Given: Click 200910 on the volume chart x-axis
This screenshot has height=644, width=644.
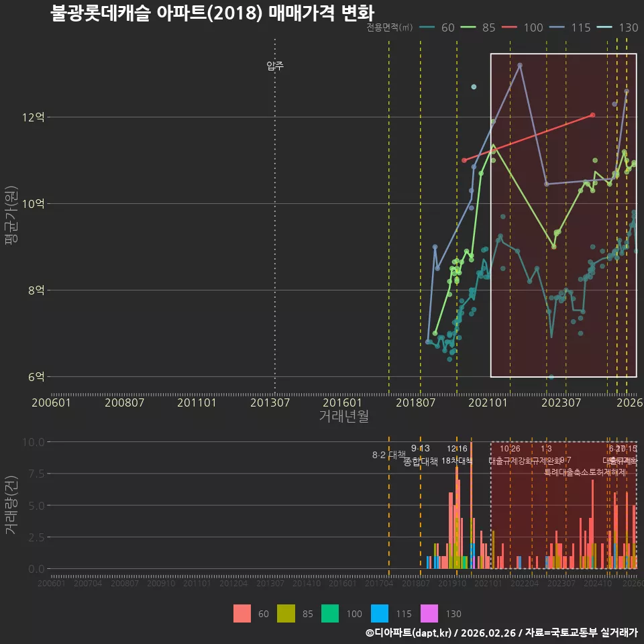Looking at the screenshot, I should (160, 583).
